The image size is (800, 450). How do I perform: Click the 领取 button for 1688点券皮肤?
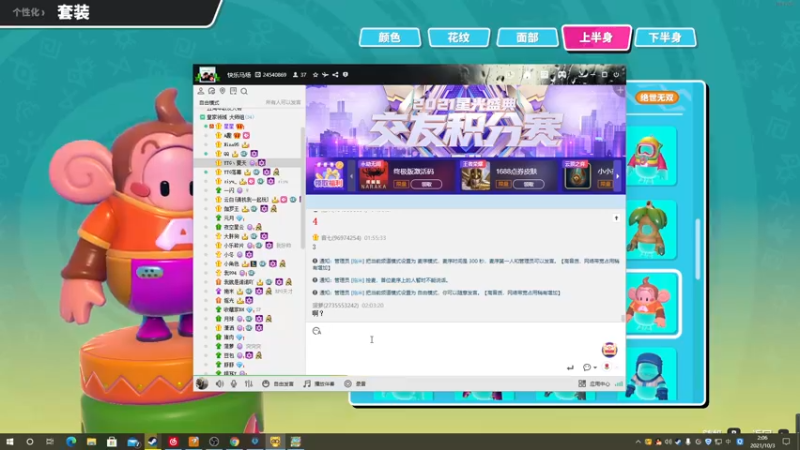[529, 184]
